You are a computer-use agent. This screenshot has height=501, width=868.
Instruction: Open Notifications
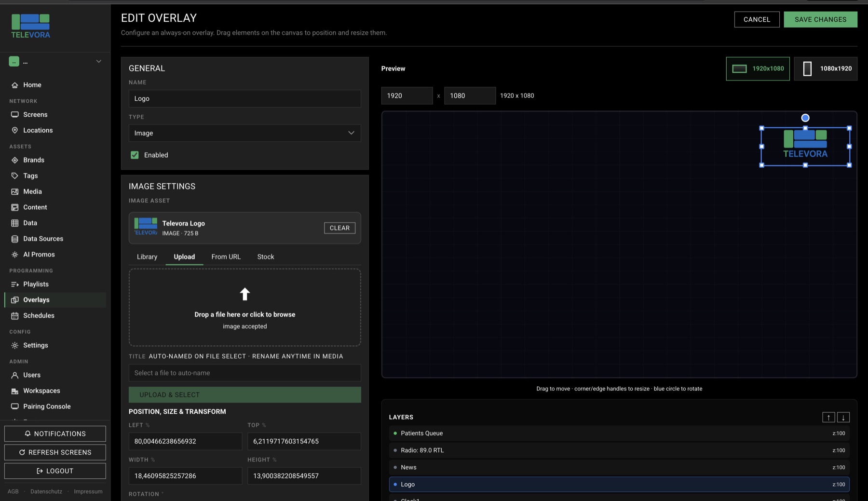55,434
